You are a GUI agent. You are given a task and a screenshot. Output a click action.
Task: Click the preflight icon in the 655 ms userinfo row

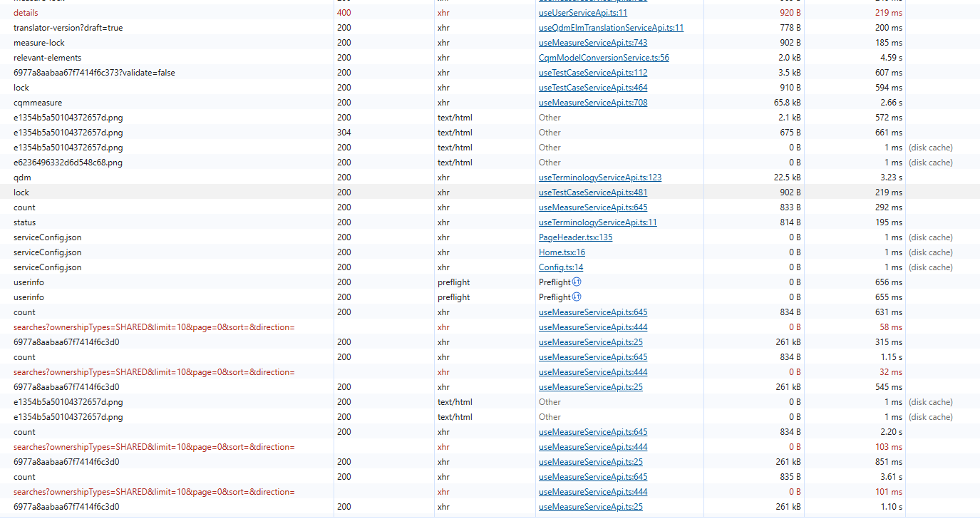point(577,297)
